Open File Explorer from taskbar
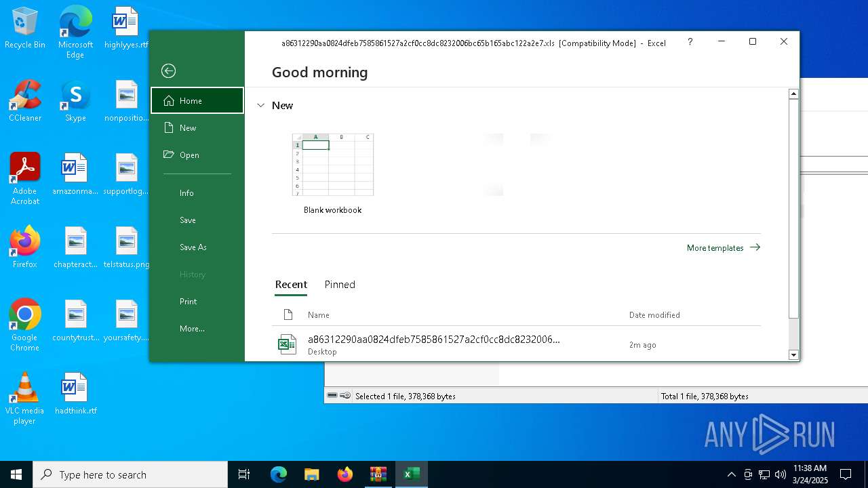The width and height of the screenshot is (868, 488). pyautogui.click(x=311, y=474)
